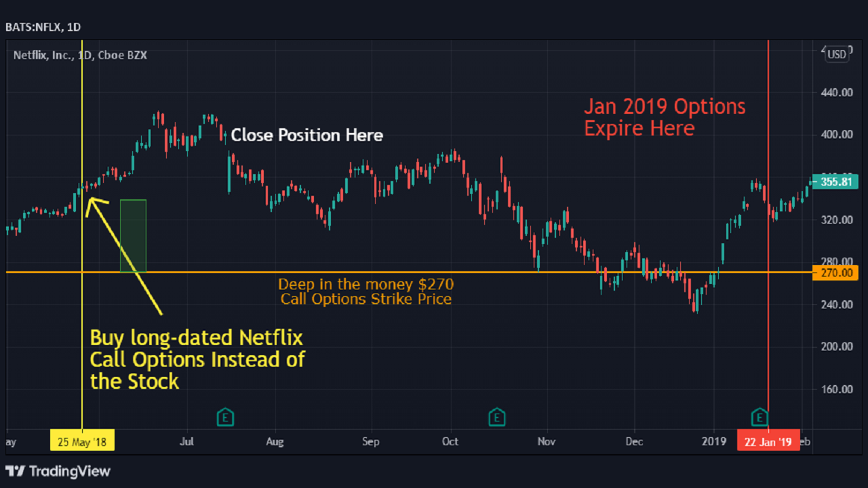Click the BATS:NFLX, 1D symbol title
Image resolution: width=868 pixels, height=488 pixels.
[43, 27]
